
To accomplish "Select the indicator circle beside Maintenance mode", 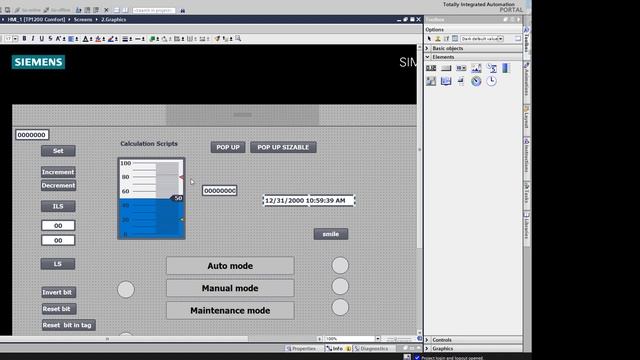I will (x=340, y=307).
